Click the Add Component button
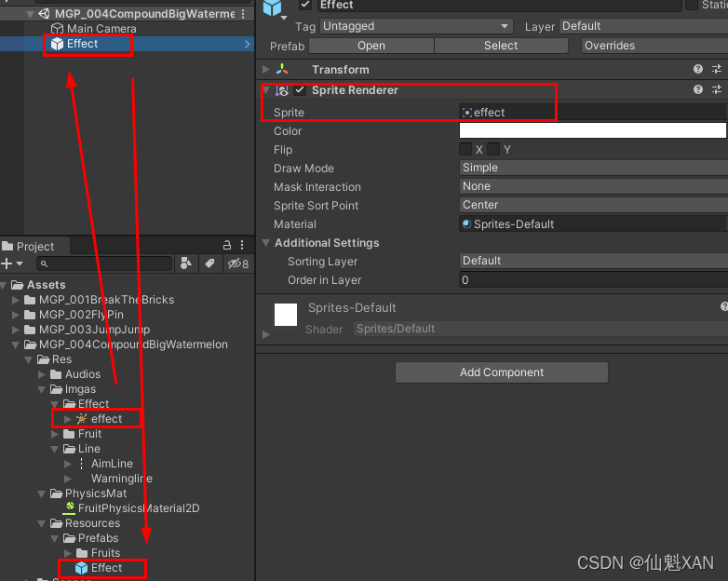This screenshot has height=581, width=728. pos(502,372)
